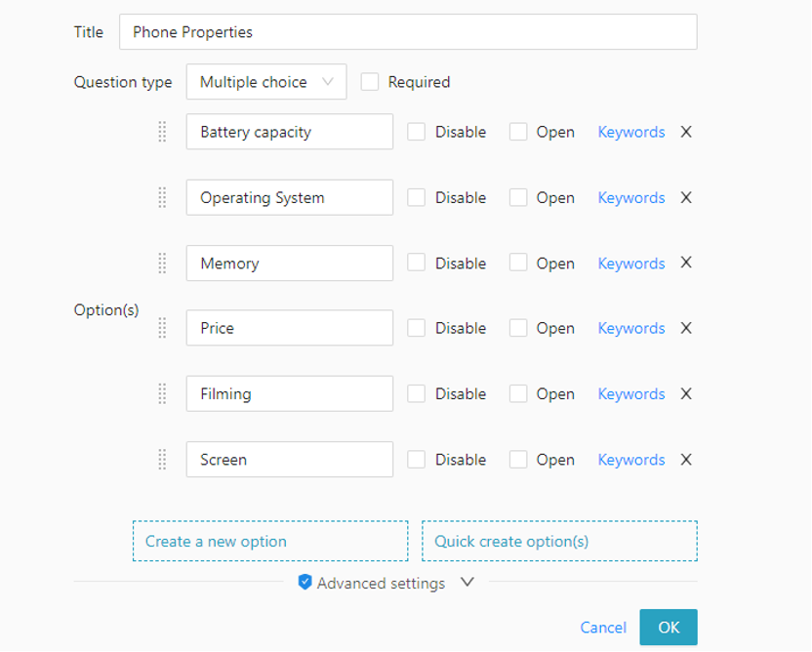
Task: Grab the drag handle for Operating System
Action: pyautogui.click(x=162, y=197)
